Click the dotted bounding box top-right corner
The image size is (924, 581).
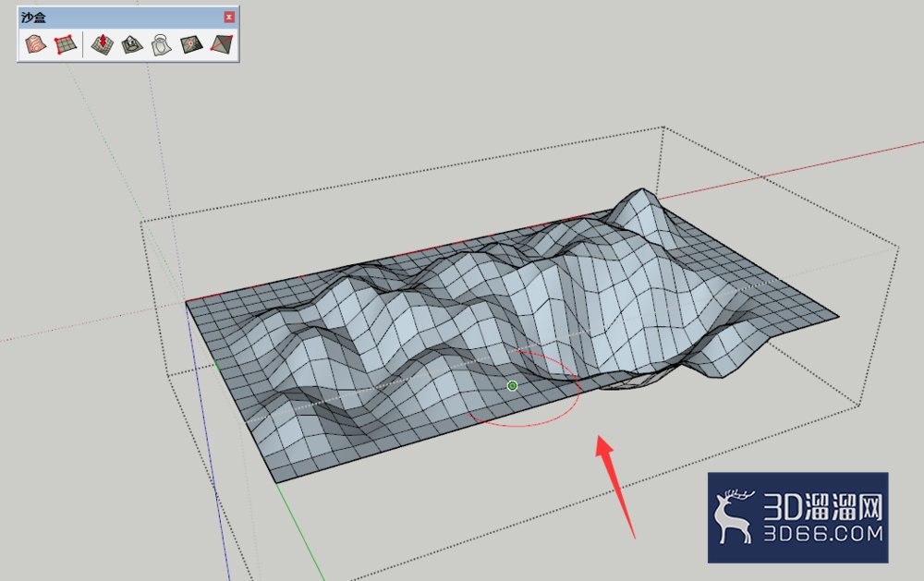[x=663, y=127]
